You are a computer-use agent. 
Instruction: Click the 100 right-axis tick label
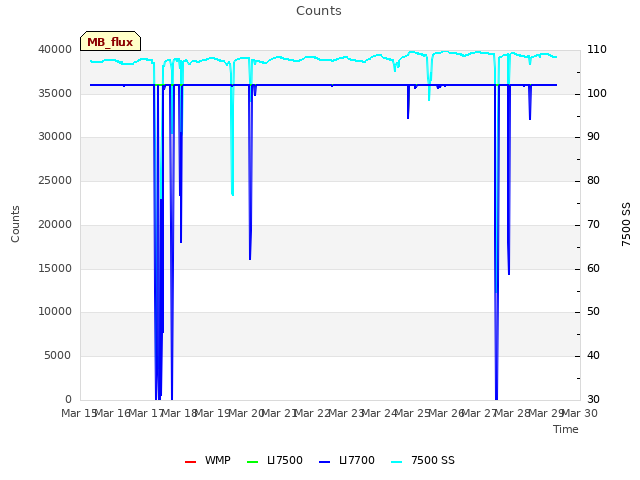click(597, 93)
